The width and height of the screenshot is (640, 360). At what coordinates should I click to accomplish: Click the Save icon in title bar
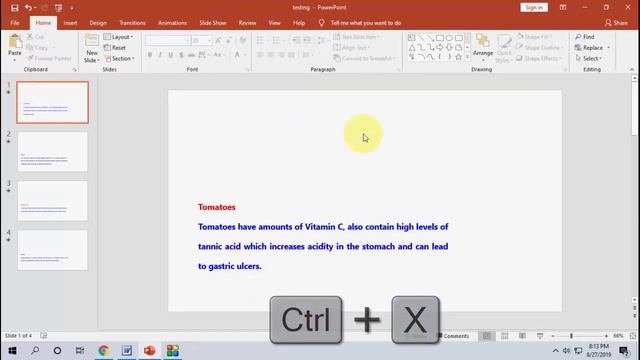click(x=15, y=8)
